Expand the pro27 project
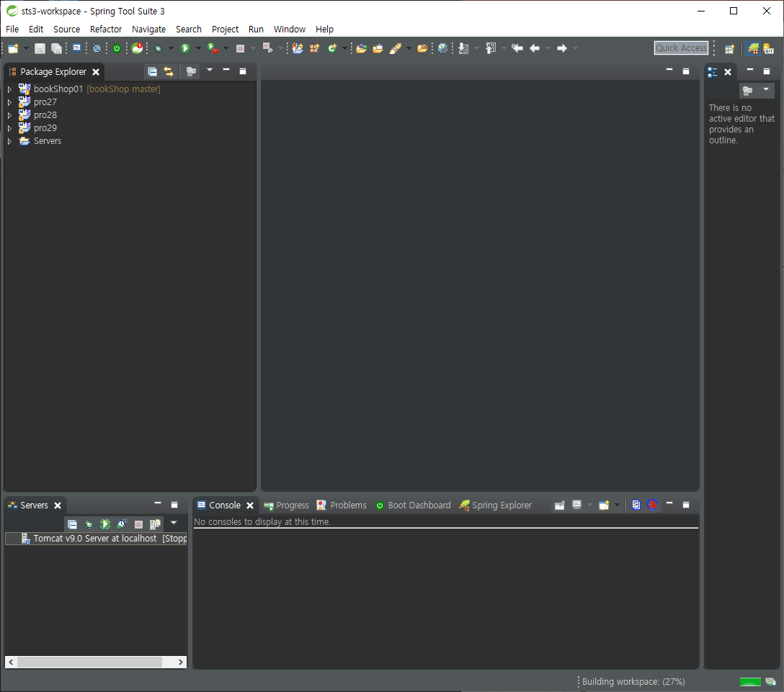 tap(9, 102)
